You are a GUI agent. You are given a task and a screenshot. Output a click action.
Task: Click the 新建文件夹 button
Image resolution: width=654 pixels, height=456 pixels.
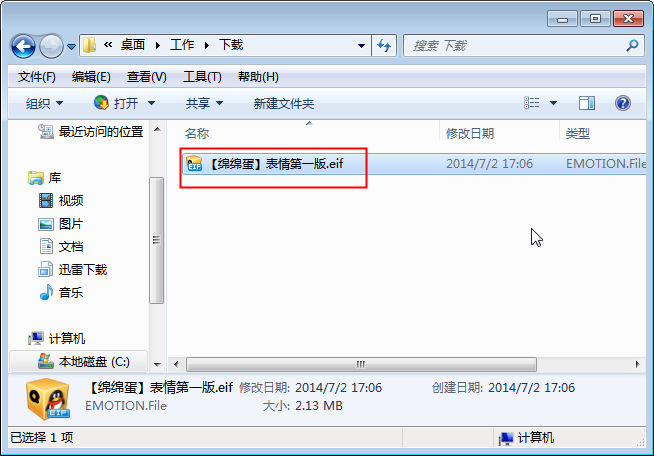(x=284, y=103)
